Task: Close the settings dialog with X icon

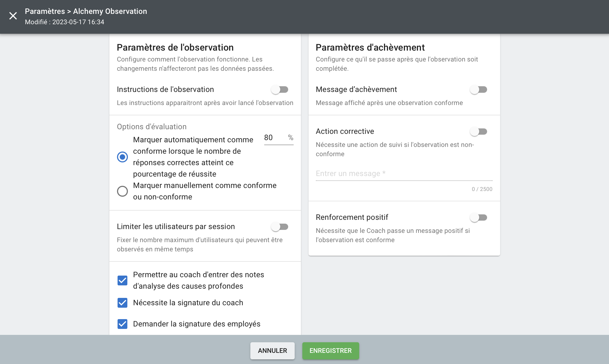Action: (13, 16)
